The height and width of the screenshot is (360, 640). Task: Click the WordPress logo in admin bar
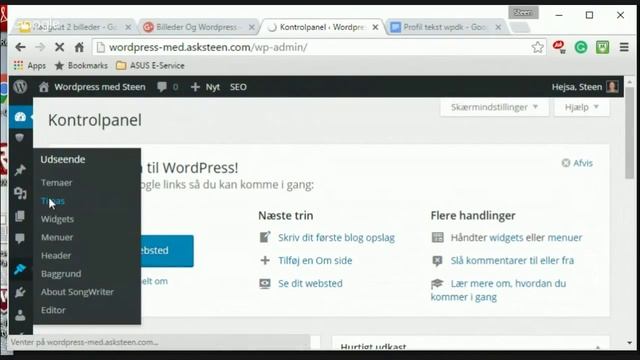[x=20, y=87]
